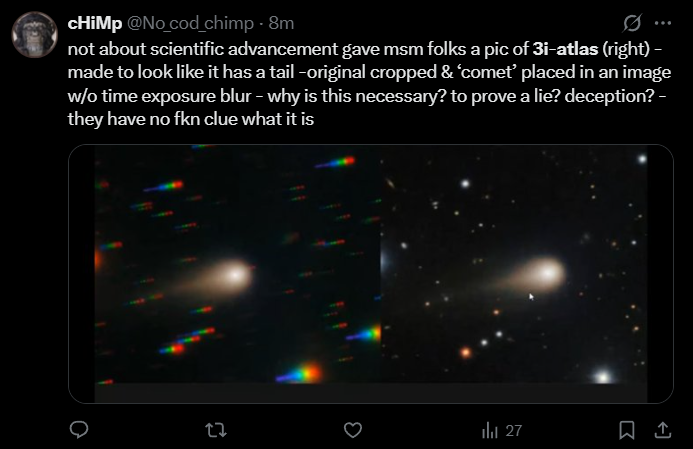
Task: Open the reply speech bubble icon
Action: pyautogui.click(x=79, y=430)
